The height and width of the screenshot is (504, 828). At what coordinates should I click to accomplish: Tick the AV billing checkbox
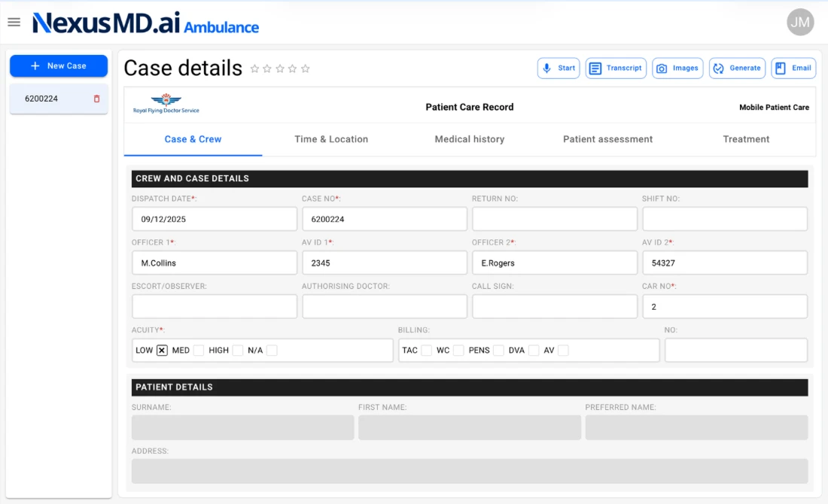click(564, 351)
